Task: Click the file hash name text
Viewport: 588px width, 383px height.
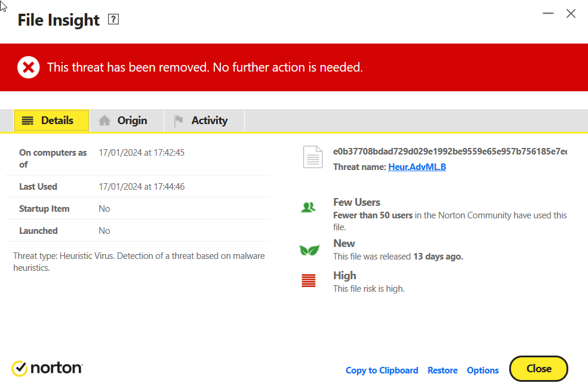Action: (x=450, y=152)
